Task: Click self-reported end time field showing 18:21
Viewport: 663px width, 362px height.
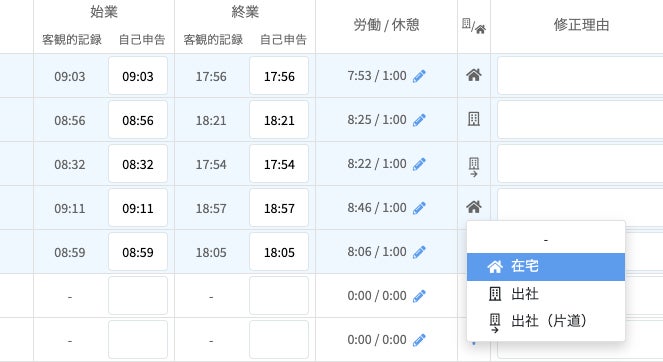Action: 279,120
